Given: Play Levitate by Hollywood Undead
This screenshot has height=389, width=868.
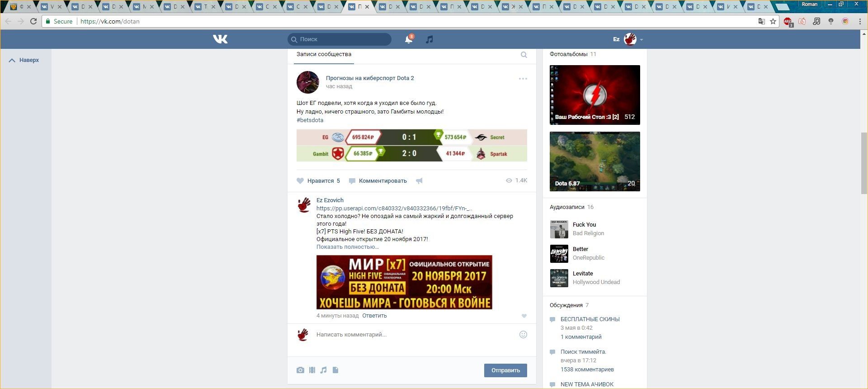Looking at the screenshot, I should (559, 278).
